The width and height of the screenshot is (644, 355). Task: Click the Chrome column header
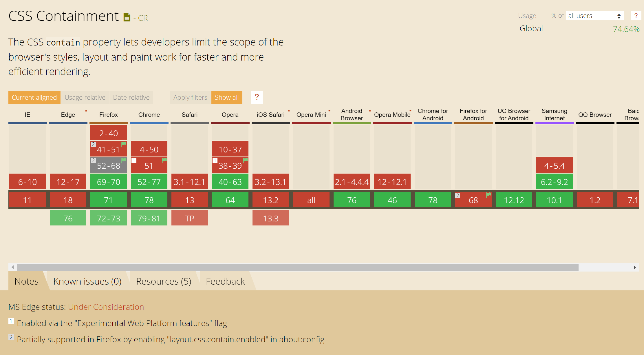149,115
